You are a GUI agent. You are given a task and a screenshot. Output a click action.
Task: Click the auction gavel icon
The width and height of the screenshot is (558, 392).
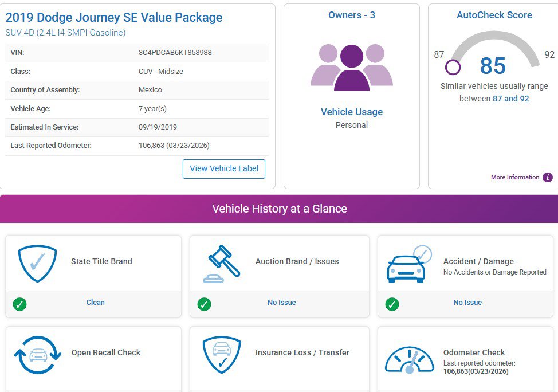click(x=222, y=264)
